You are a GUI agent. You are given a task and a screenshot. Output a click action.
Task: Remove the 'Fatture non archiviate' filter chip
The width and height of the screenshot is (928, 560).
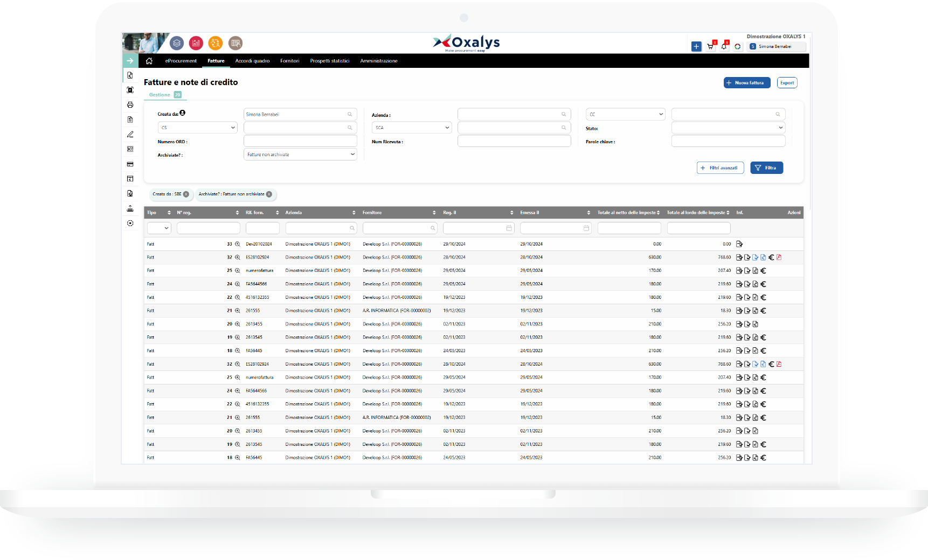(269, 194)
